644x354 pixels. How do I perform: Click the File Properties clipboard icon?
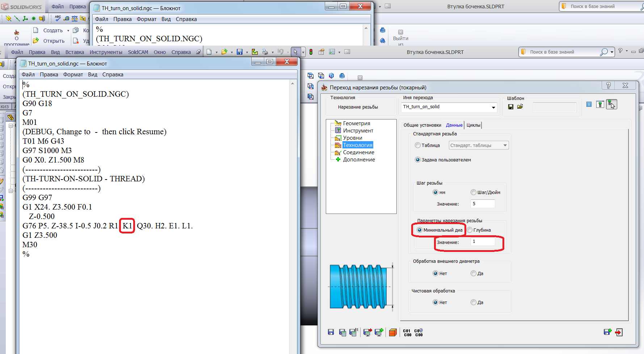pyautogui.click(x=321, y=52)
